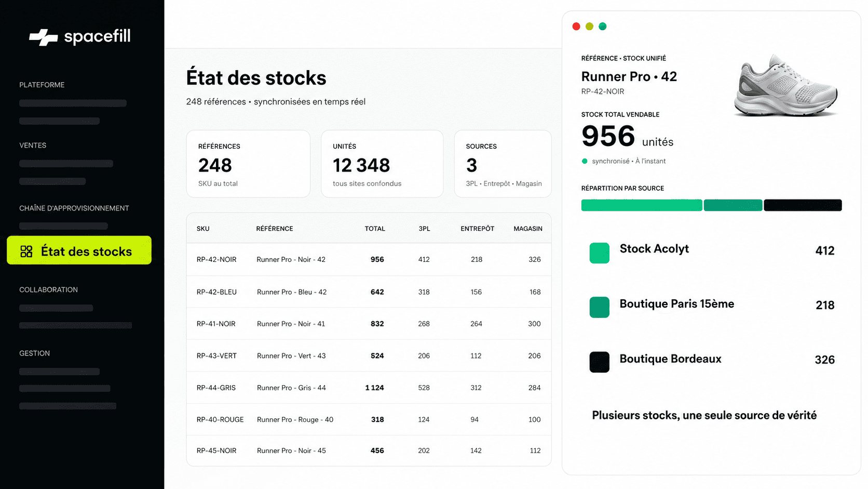Click the RP-42-NOIR code under product title
Viewport: 868px width, 489px height.
[x=603, y=91]
